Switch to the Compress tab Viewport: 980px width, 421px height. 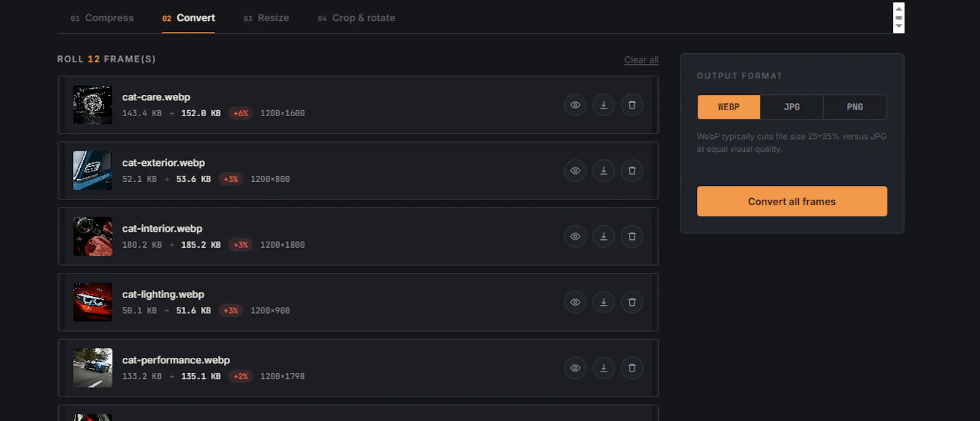pyautogui.click(x=102, y=18)
